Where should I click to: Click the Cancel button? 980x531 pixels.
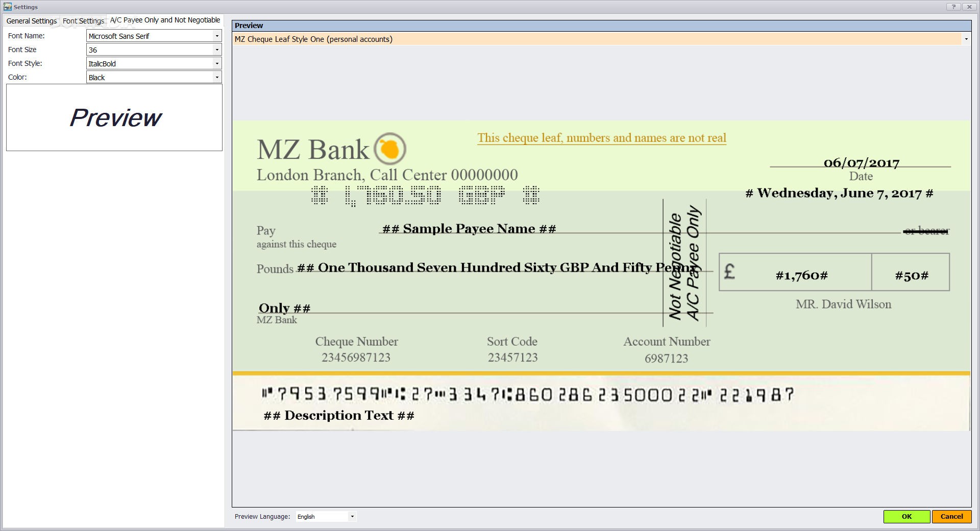pos(951,516)
